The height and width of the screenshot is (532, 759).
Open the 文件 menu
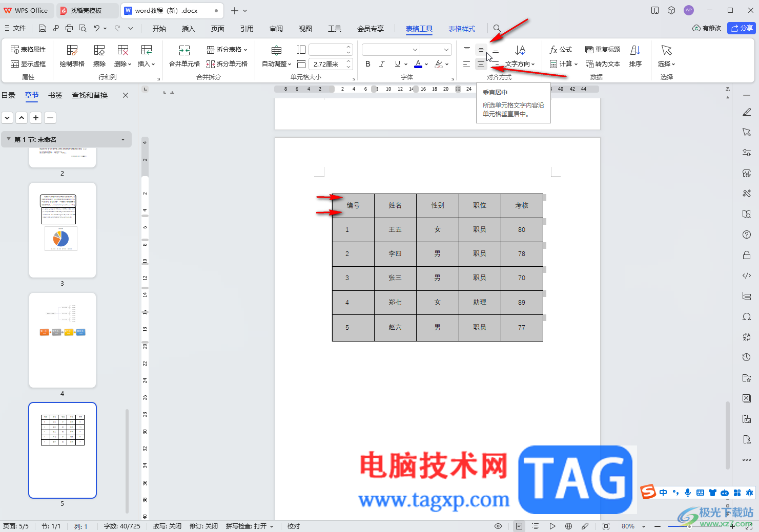click(15, 28)
